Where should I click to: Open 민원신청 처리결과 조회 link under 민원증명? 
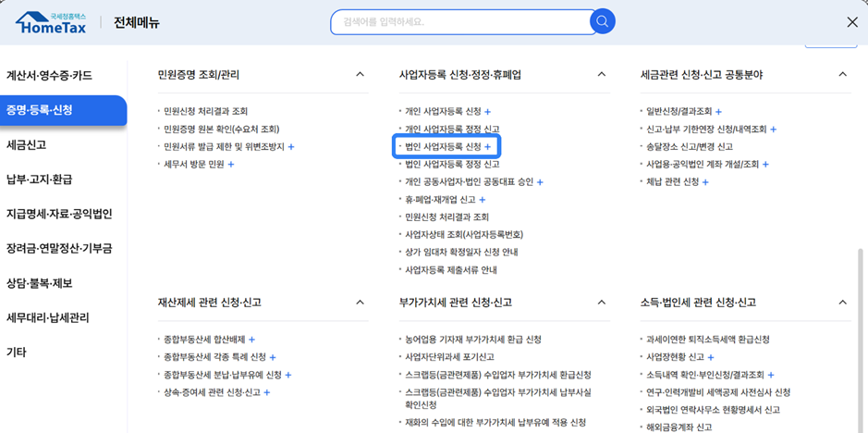[205, 112]
